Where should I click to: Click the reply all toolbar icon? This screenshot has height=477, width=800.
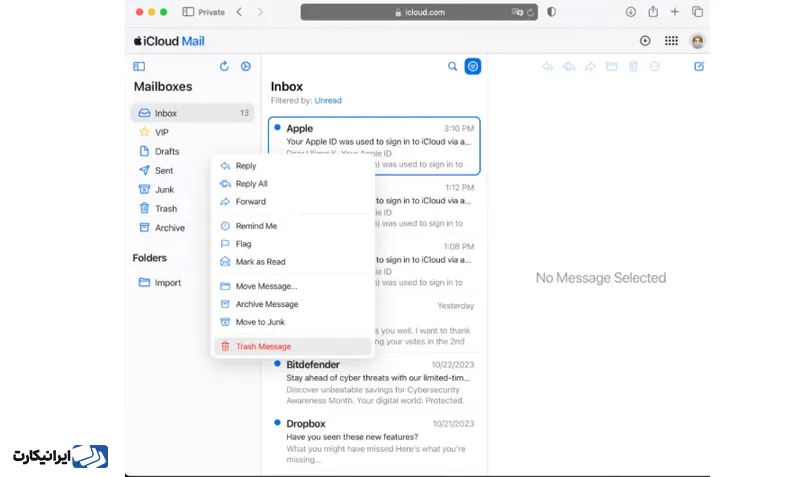click(569, 66)
